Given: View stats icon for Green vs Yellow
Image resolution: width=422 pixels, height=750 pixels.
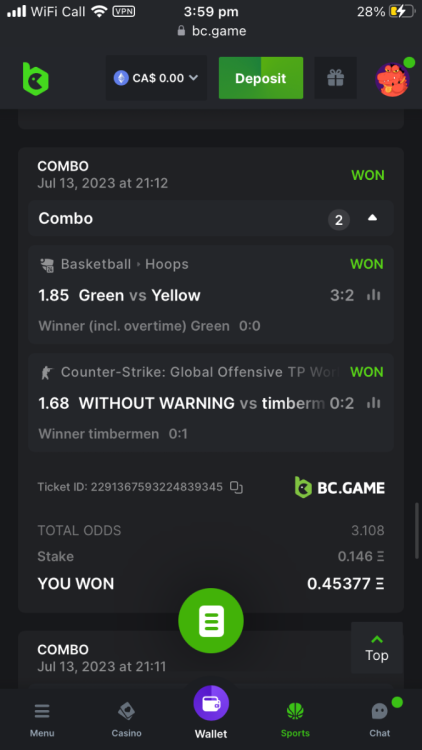Looking at the screenshot, I should [374, 295].
